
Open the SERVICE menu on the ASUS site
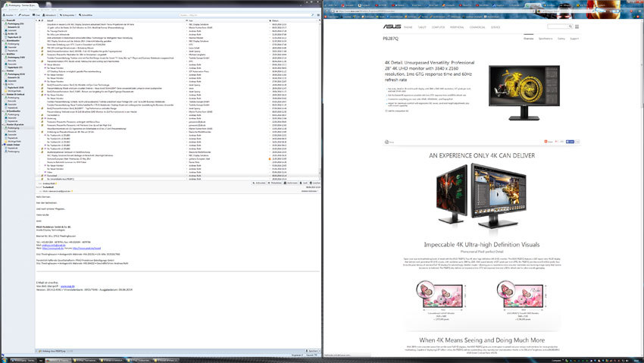click(x=496, y=27)
